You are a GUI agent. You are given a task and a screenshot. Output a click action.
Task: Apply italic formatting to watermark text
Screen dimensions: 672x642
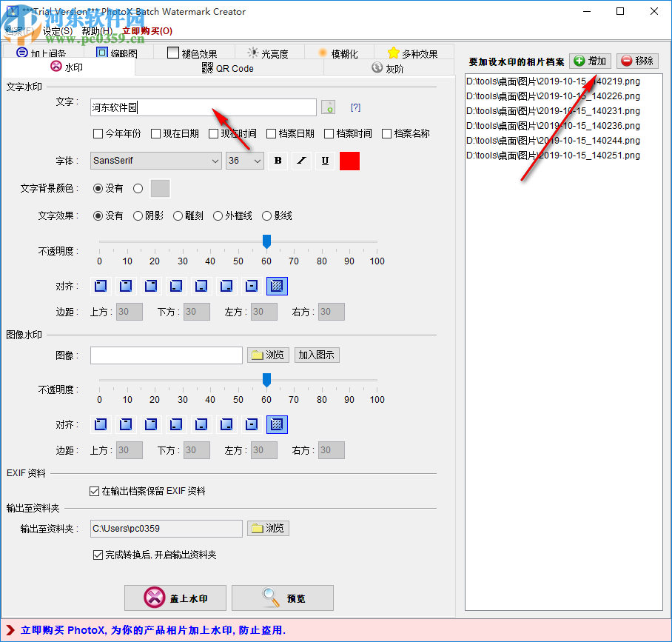point(301,161)
